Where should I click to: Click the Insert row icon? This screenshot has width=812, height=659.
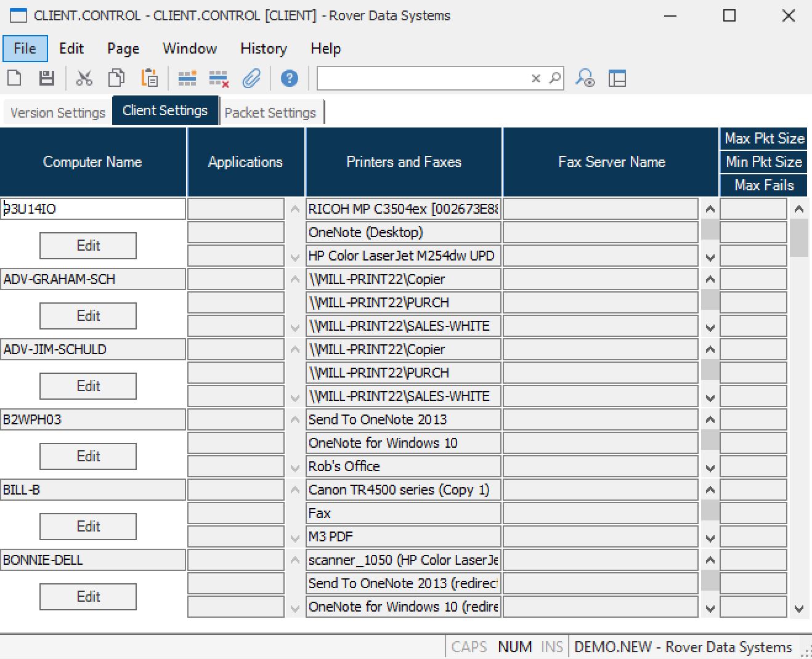187,78
